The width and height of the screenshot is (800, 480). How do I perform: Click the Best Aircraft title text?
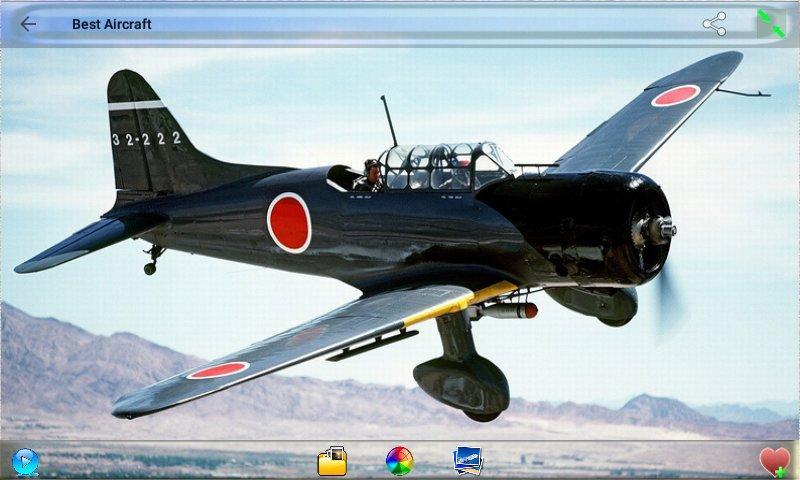pyautogui.click(x=112, y=24)
